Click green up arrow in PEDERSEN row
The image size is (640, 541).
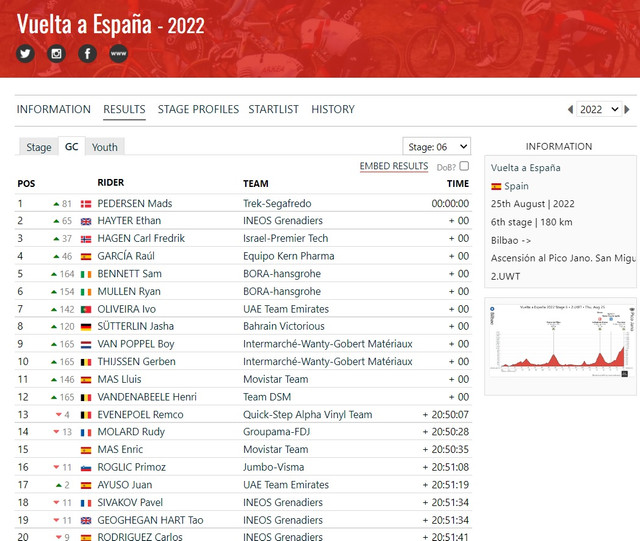point(56,204)
